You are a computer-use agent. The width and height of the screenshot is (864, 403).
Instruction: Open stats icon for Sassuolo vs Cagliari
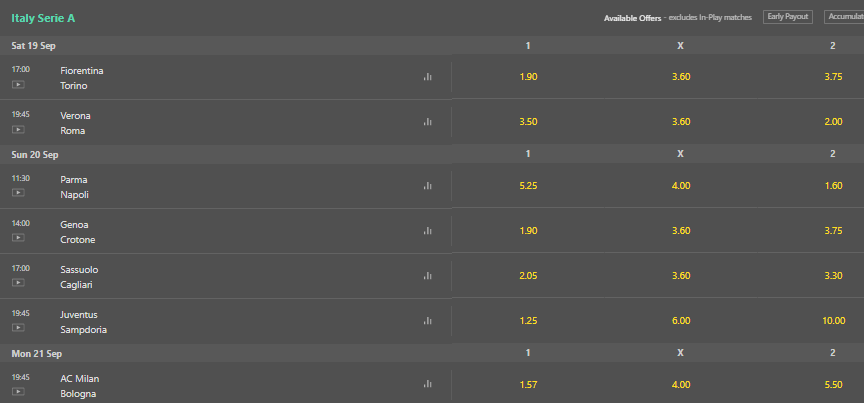[x=428, y=276]
